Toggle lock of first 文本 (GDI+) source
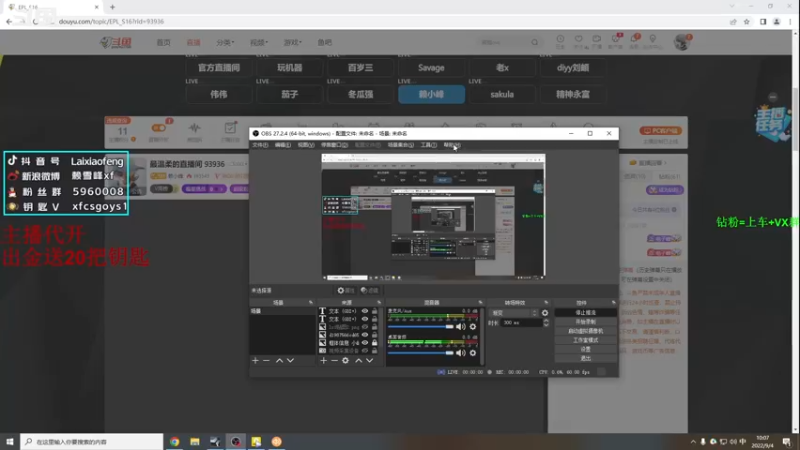 coord(374,311)
